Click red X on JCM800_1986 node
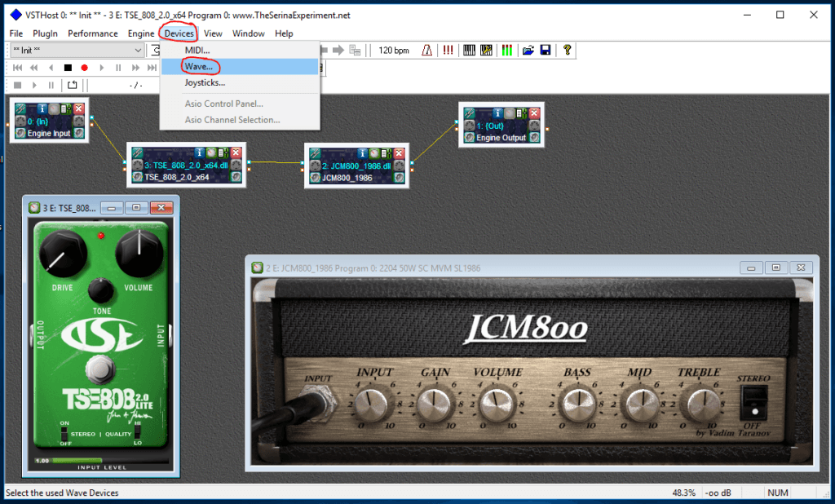This screenshot has width=835, height=504. point(399,153)
